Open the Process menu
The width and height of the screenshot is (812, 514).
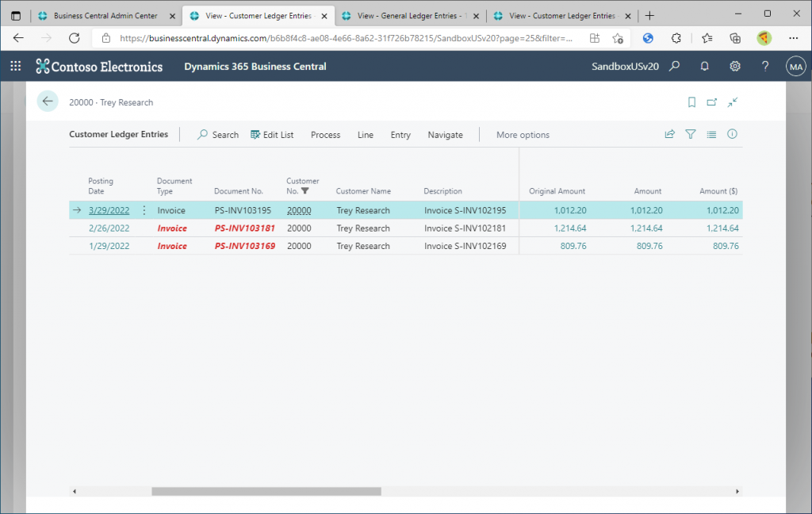click(325, 135)
